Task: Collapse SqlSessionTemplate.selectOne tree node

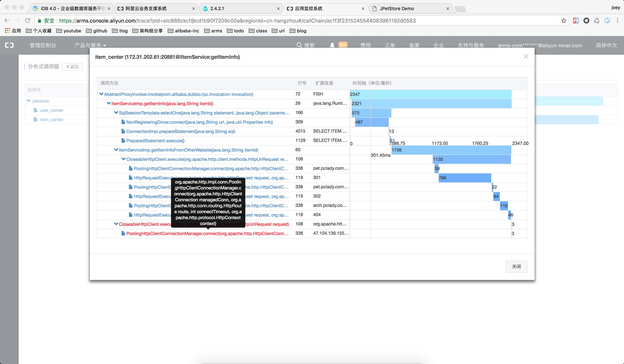Action: point(116,113)
